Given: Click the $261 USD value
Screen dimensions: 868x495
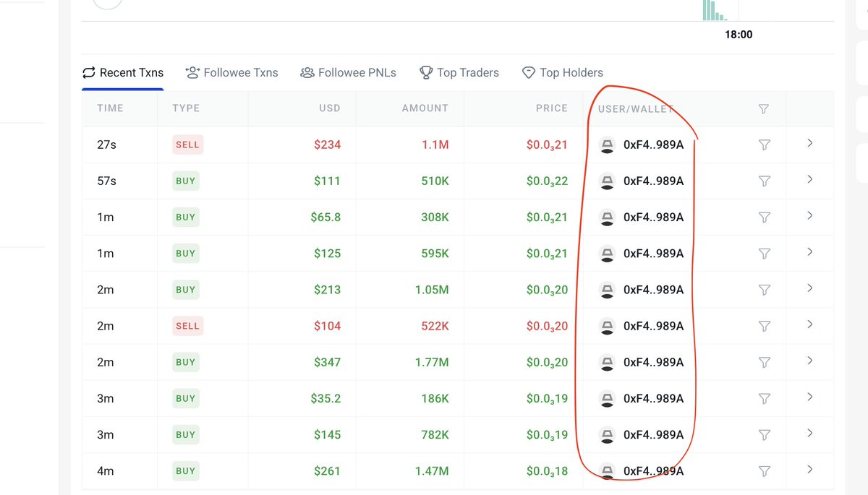Looking at the screenshot, I should click(327, 471).
